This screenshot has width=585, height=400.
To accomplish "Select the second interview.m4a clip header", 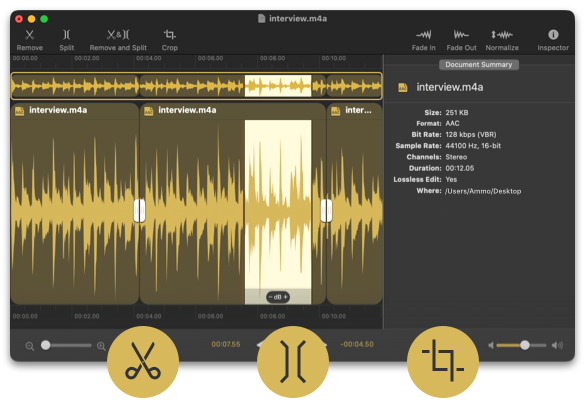I will point(233,110).
